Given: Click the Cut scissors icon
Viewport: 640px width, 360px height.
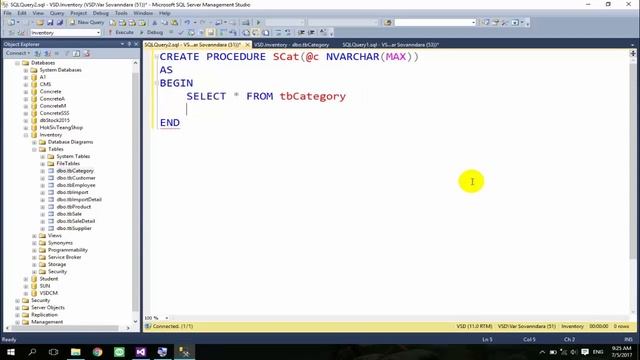Looking at the screenshot, I should tap(155, 22).
